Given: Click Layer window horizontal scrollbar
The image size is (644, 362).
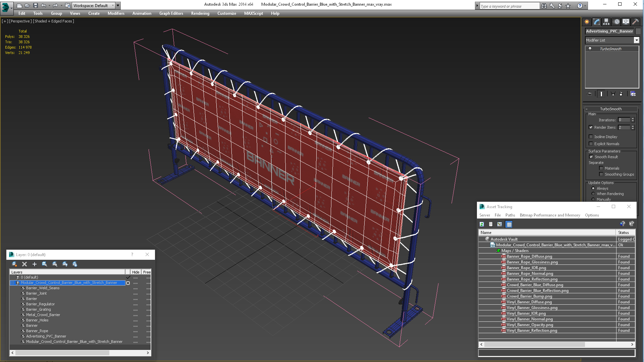Looking at the screenshot, I should coord(62,353).
